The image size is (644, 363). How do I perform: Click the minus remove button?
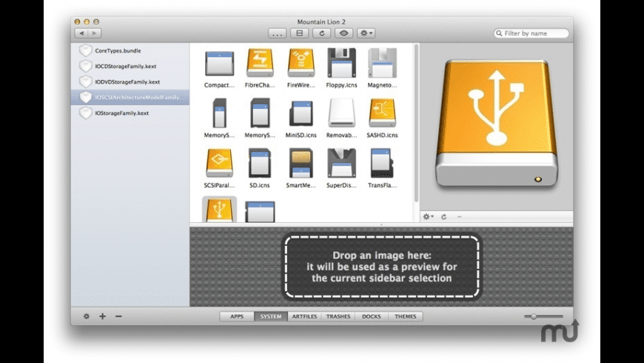click(118, 316)
